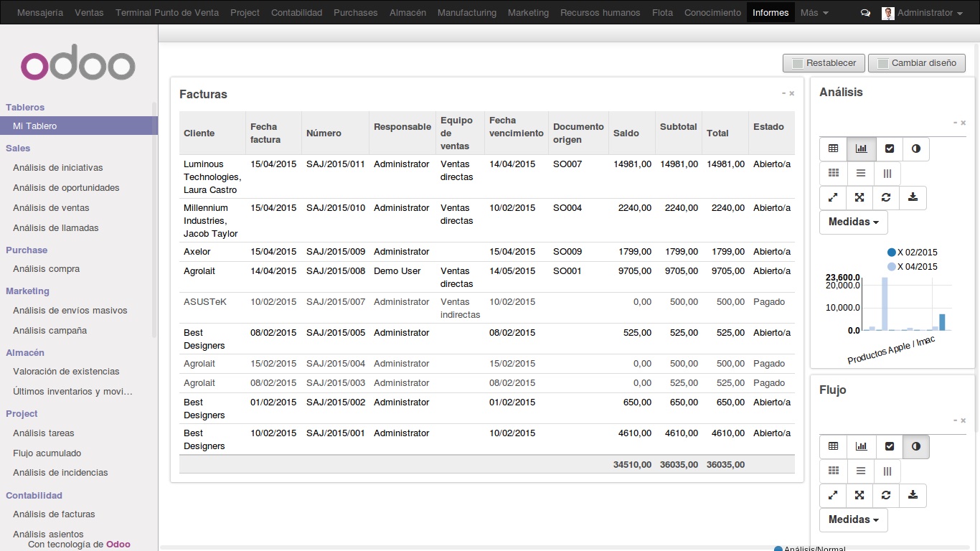This screenshot has width=980, height=551.
Task: Click the check-square icon in Flujo panel
Action: coord(890,447)
